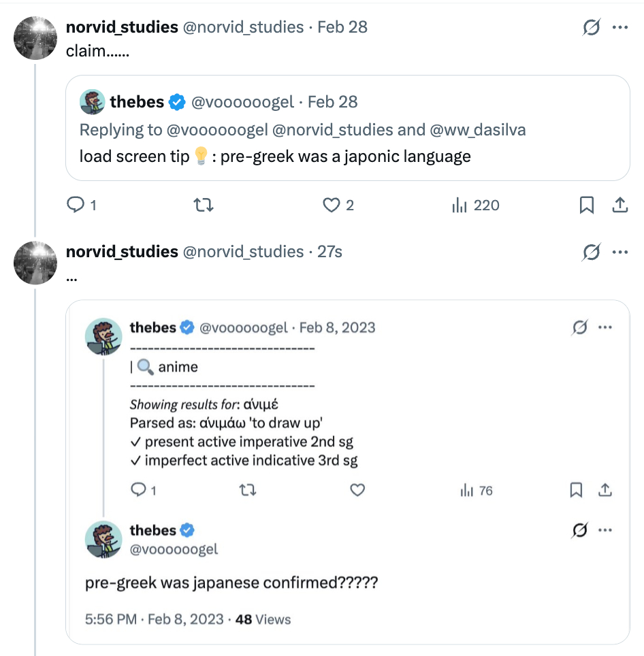Open more options on anime search tweet
This screenshot has width=644, height=656.
tap(605, 327)
